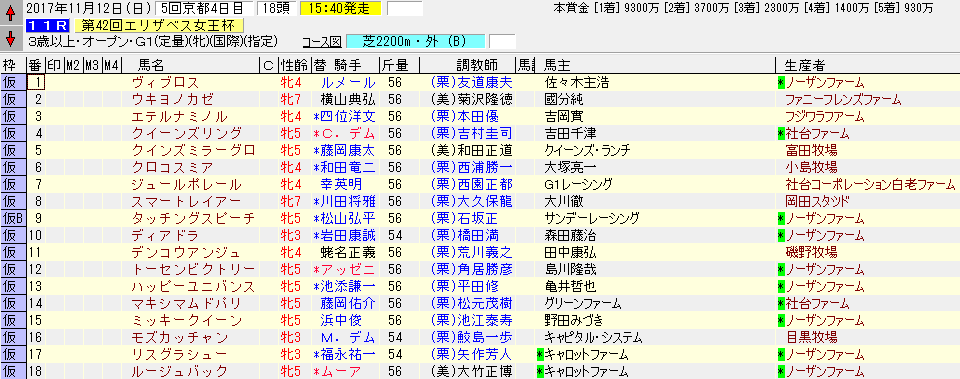Image resolution: width=960 pixels, height=379 pixels.
Task: Click green marker next to ルージュバック owner キャロットファーム
Action: [x=539, y=371]
